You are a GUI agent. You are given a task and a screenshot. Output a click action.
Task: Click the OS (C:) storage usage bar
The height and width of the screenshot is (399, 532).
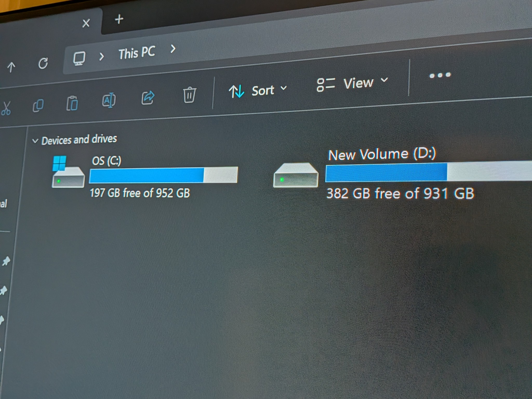tap(163, 175)
